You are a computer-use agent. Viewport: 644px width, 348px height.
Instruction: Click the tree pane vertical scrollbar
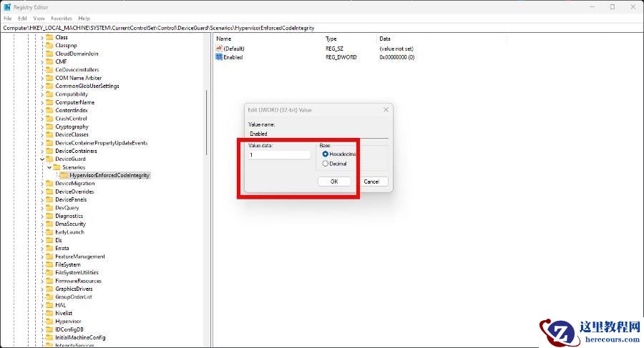207,123
